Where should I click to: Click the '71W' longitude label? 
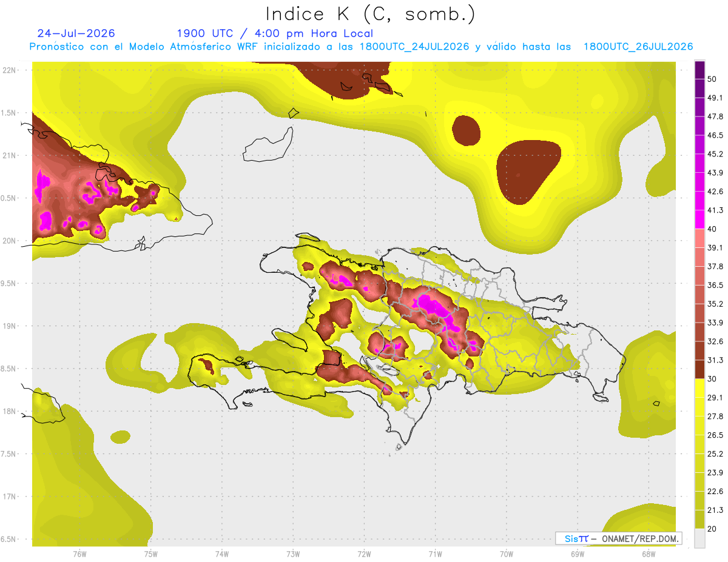pos(435,554)
